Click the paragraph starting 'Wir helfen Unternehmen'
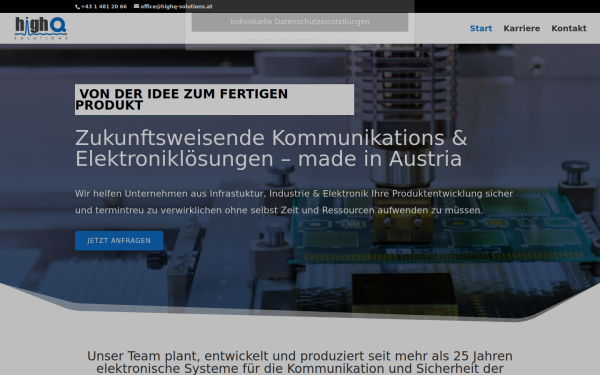This screenshot has height=375, width=600. 294,202
